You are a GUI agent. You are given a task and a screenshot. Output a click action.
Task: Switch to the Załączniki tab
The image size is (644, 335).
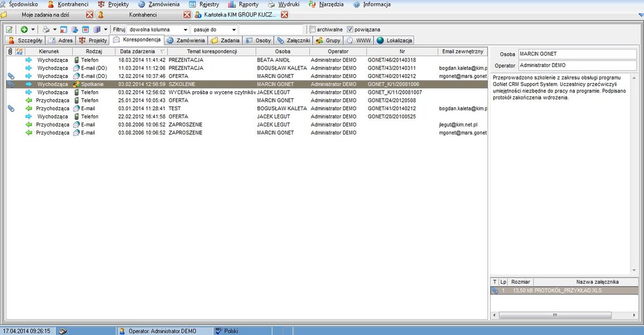pyautogui.click(x=293, y=41)
